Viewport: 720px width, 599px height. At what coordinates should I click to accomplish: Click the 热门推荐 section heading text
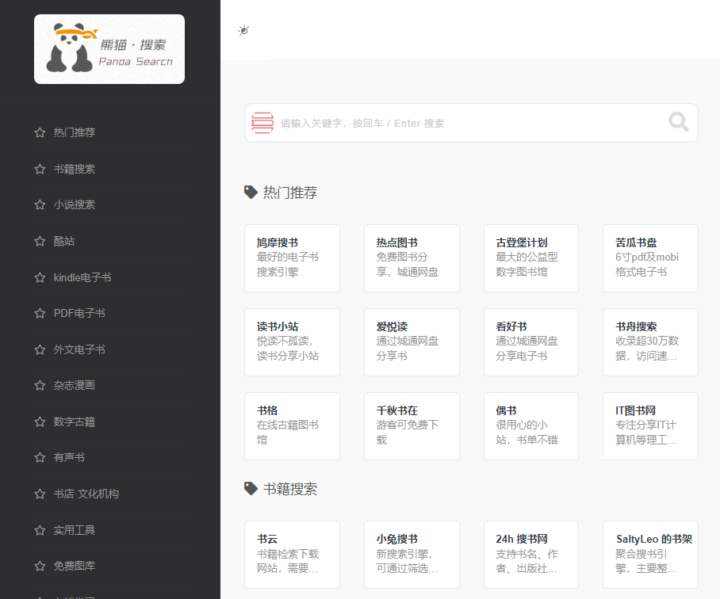point(290,192)
